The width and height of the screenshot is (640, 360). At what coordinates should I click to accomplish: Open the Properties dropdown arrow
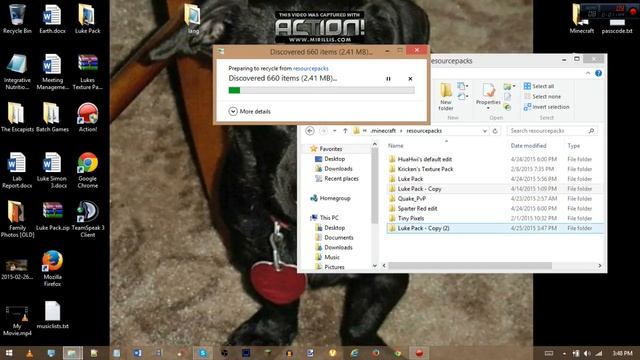pos(488,108)
